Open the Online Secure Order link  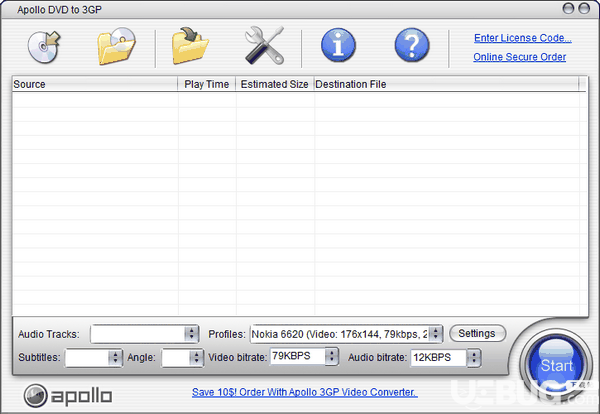point(519,57)
